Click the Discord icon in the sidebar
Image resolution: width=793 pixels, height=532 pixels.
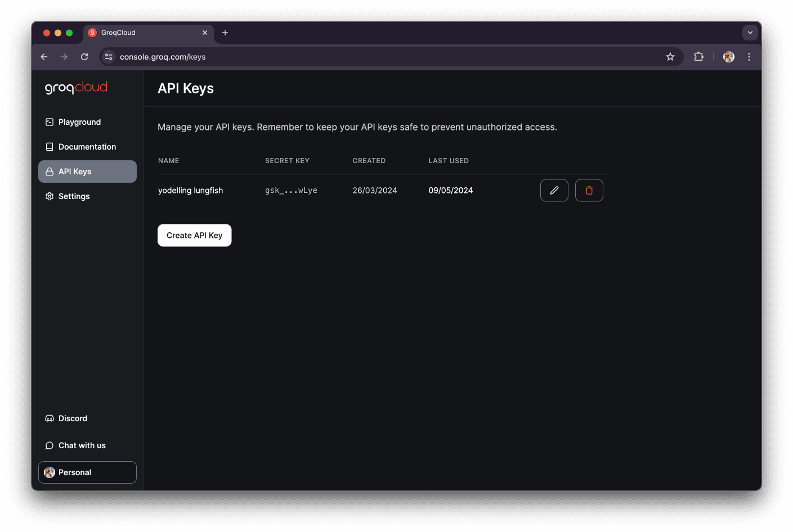[x=50, y=418]
